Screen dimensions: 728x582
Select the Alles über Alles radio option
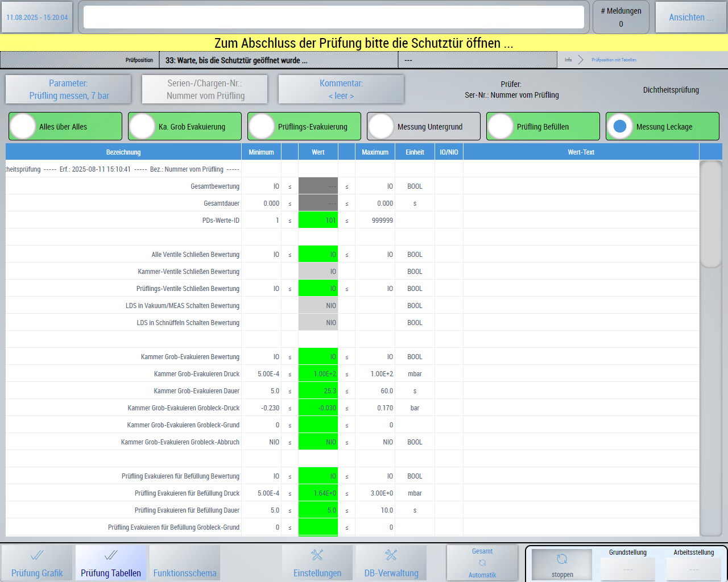[x=23, y=126]
